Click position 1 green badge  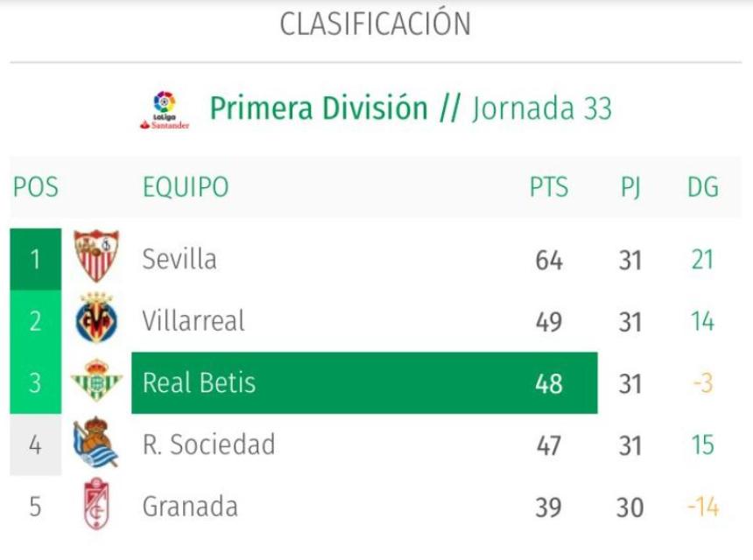36,259
